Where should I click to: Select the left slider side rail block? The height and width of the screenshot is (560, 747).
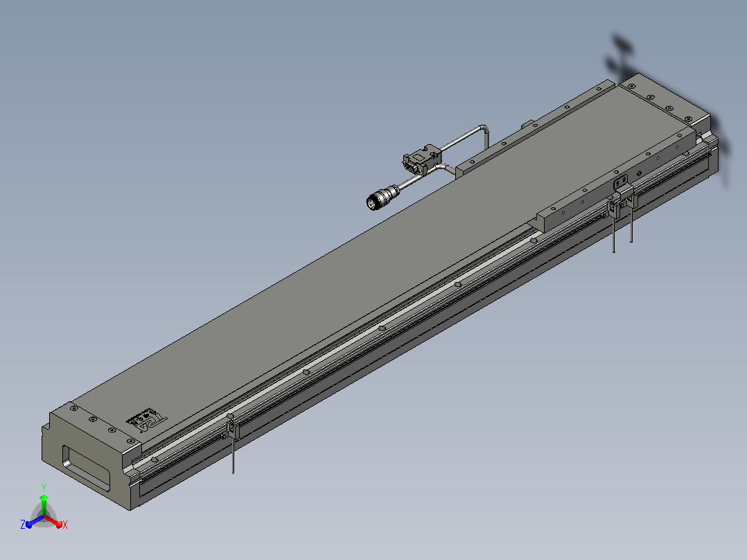point(534,129)
